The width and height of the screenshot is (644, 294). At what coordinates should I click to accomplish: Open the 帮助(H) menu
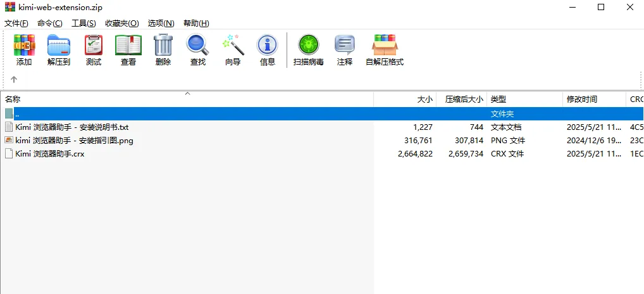196,23
